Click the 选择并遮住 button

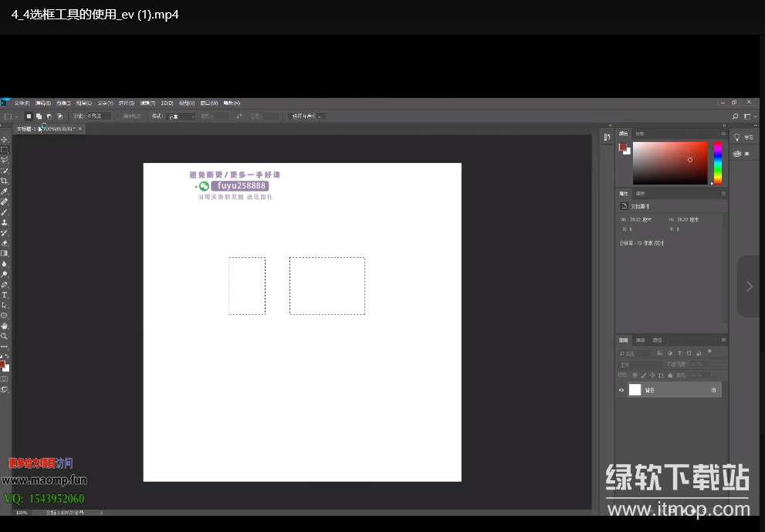307,116
